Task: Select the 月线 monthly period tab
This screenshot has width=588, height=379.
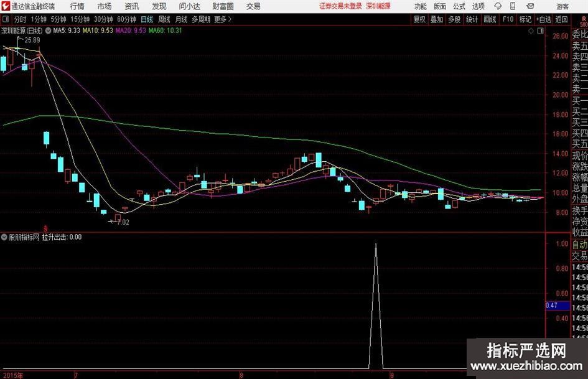Action: (182, 19)
